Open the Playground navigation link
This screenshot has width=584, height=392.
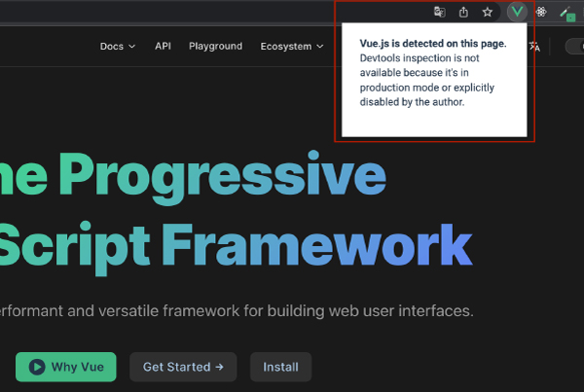click(x=215, y=46)
